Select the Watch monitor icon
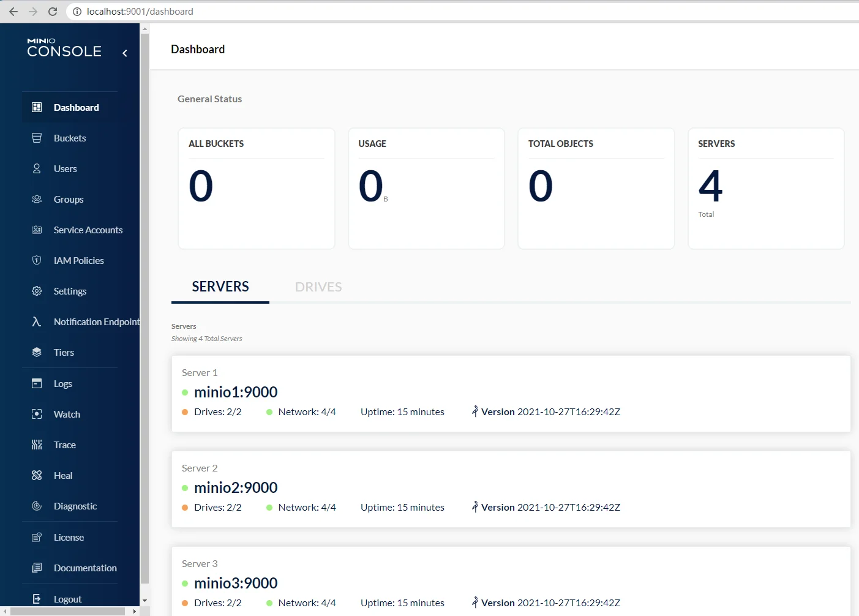The width and height of the screenshot is (859, 616). (37, 414)
